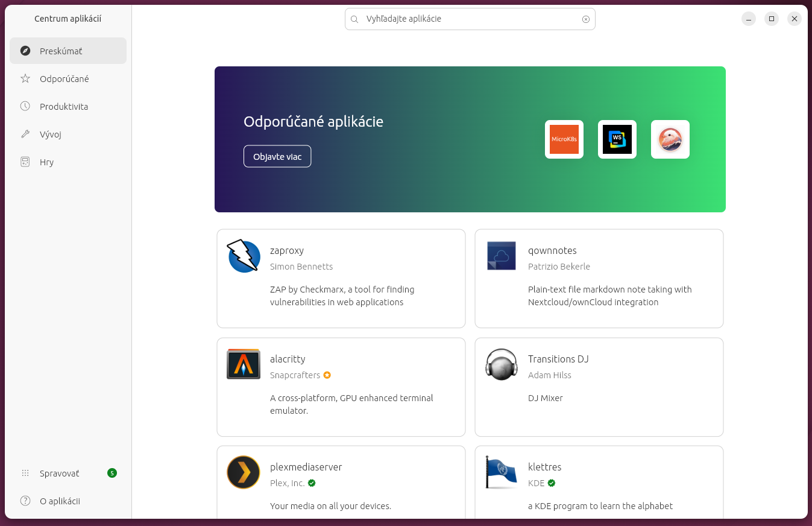Click the Snapcrafters star badge
The width and height of the screenshot is (812, 526).
pyautogui.click(x=327, y=375)
